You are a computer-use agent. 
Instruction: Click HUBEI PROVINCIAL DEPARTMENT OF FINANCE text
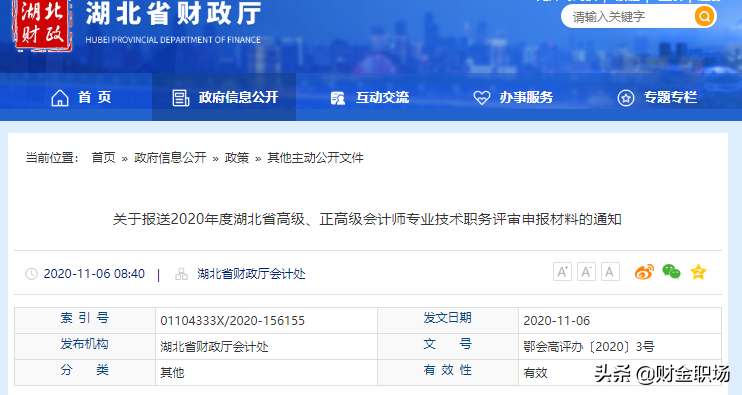173,40
